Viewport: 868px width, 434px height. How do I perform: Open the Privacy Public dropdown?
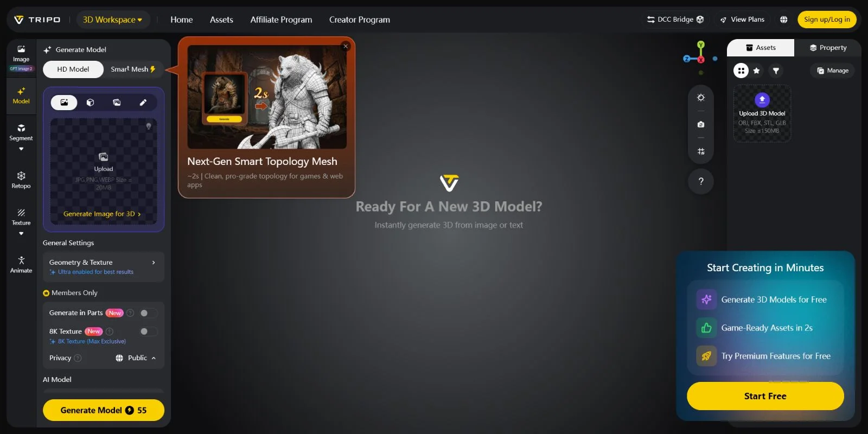click(136, 358)
